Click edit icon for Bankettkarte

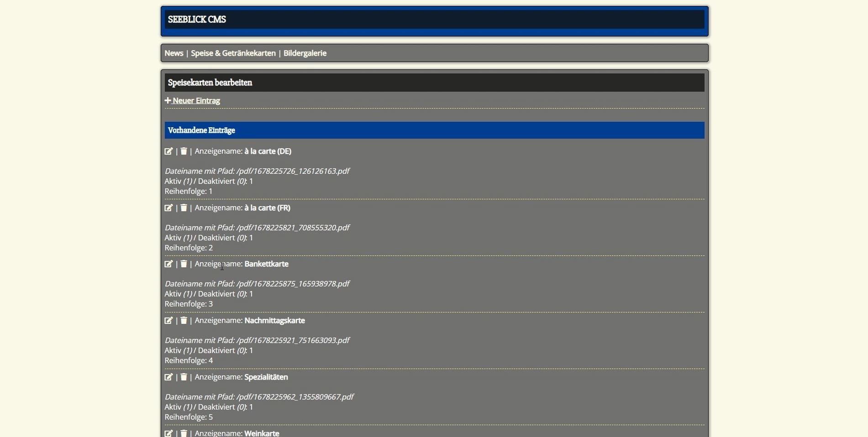168,264
